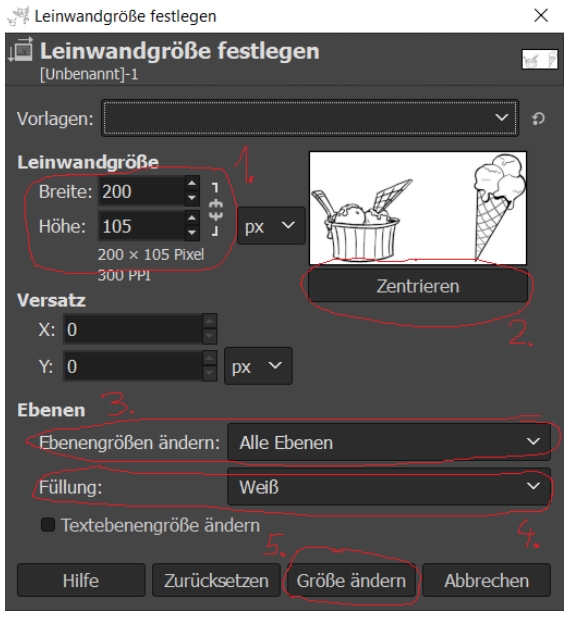Image resolution: width=568 pixels, height=617 pixels.
Task: Open the Füllung Weiß dropdown
Action: (x=389, y=487)
